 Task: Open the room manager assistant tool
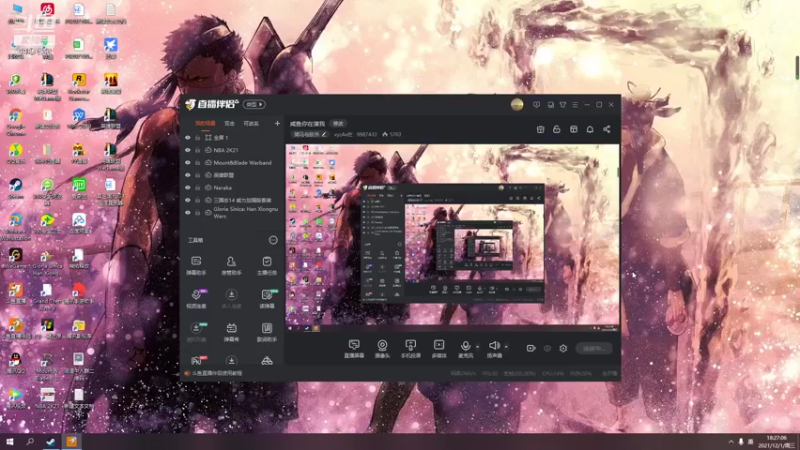tap(231, 266)
